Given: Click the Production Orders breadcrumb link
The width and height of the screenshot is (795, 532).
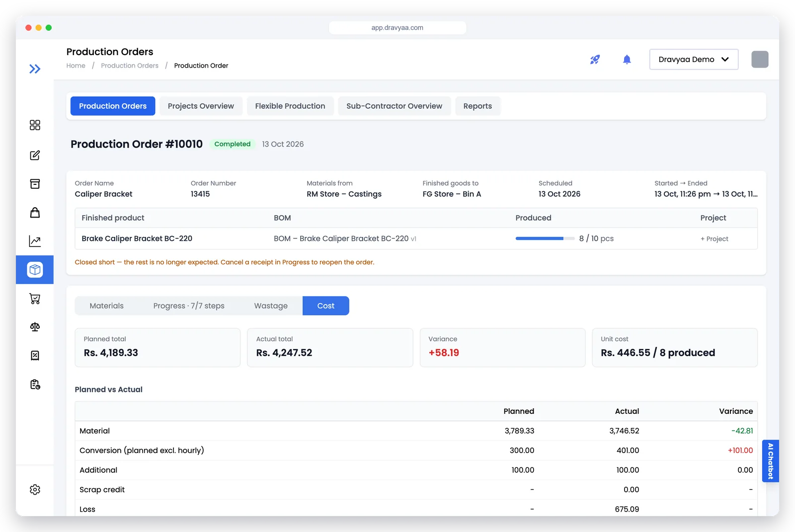Looking at the screenshot, I should (130, 66).
